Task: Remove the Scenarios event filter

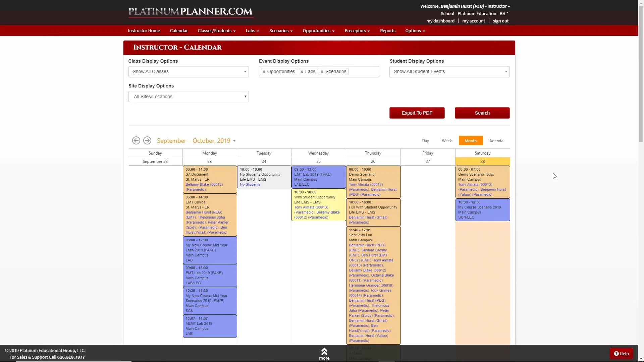Action: 322,71
